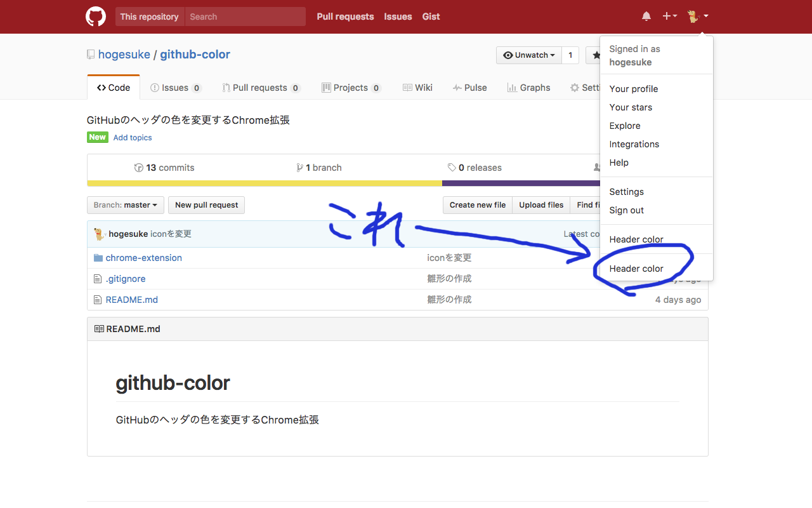Click the yellow segment of the language bar

pos(265,184)
